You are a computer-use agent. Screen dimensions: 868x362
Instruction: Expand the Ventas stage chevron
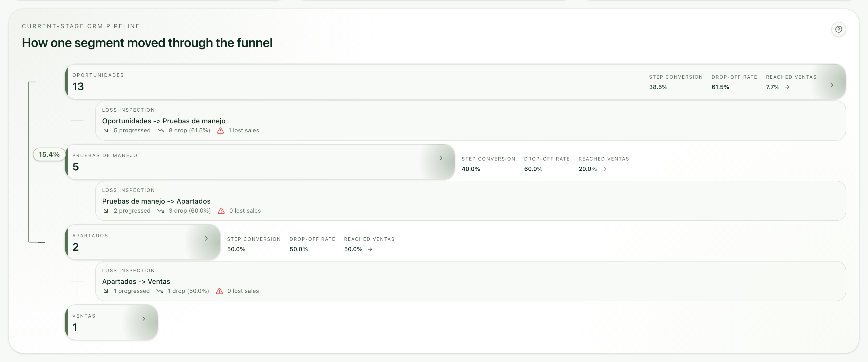(144, 319)
